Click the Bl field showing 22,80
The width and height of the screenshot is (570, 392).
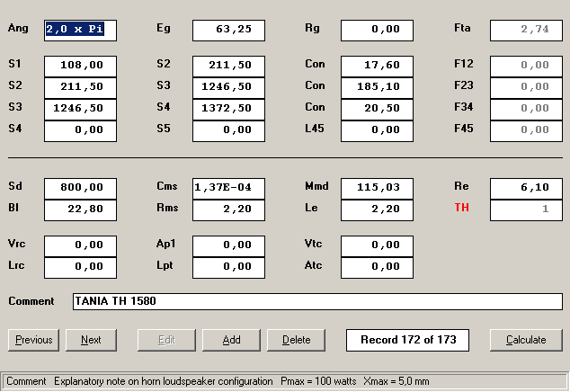tap(80, 210)
